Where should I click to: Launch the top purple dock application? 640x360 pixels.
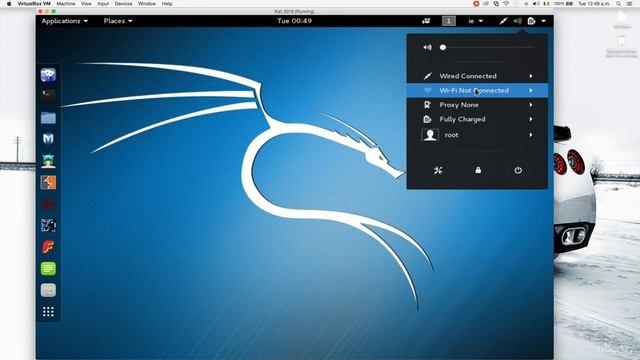pyautogui.click(x=48, y=75)
